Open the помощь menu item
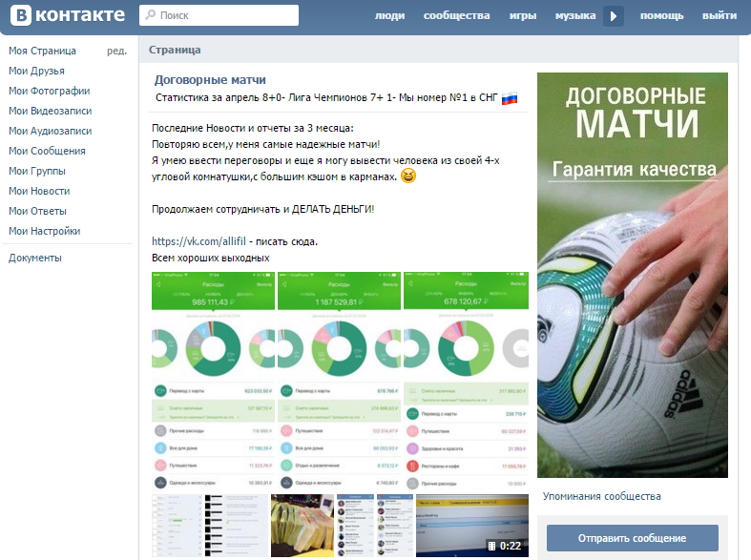Screen dimensions: 751x560 point(662,15)
